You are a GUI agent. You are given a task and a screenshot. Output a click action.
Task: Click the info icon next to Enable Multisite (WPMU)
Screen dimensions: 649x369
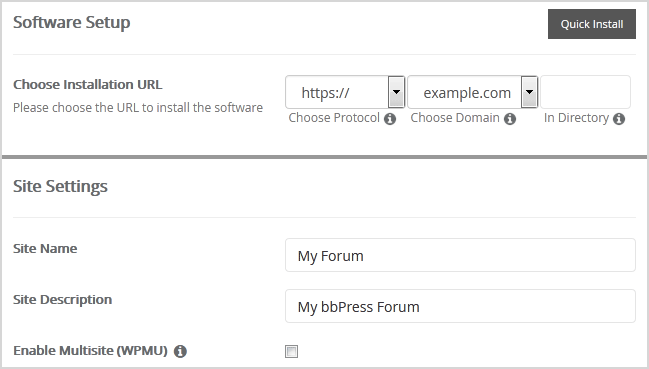(x=180, y=352)
